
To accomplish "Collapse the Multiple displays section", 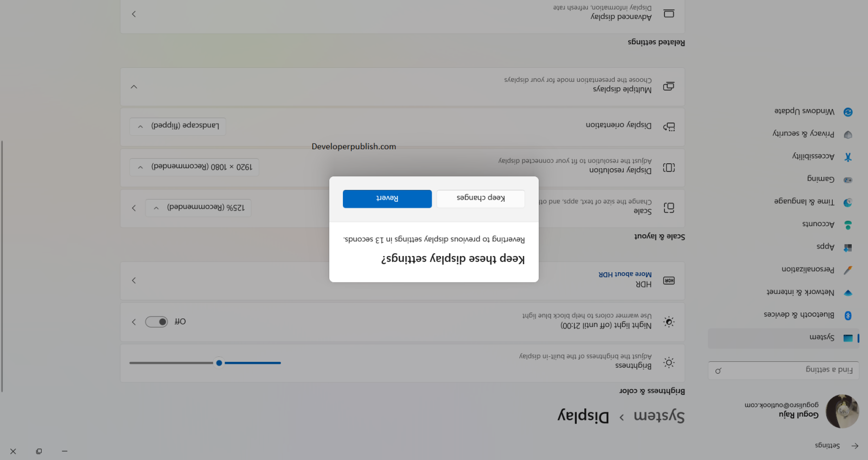I will (x=134, y=87).
